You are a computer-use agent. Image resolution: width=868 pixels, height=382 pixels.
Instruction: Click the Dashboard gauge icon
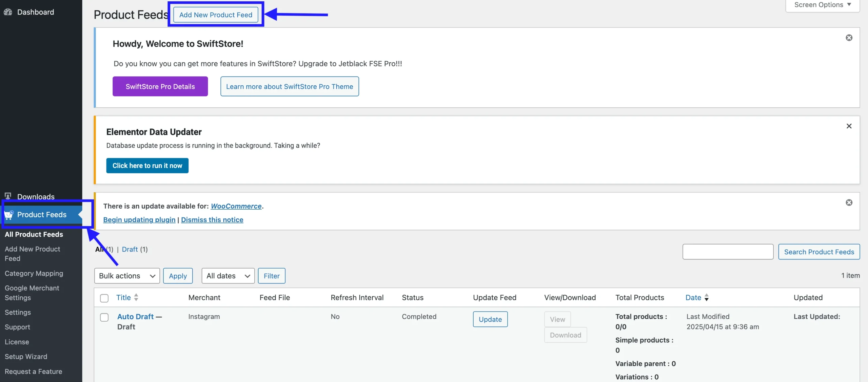[8, 12]
